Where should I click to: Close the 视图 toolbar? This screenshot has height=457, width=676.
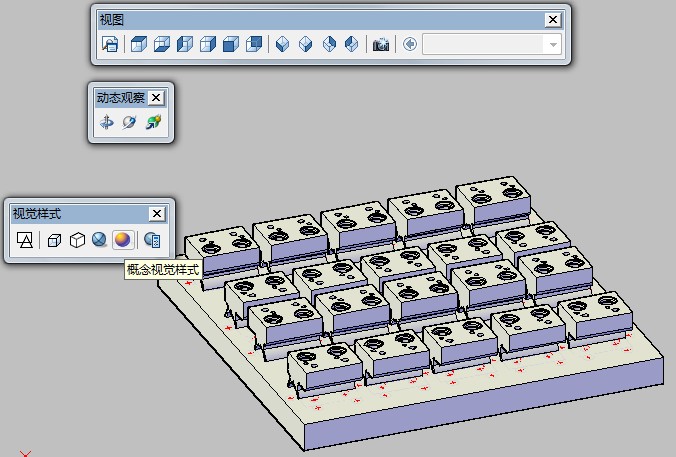pyautogui.click(x=553, y=19)
